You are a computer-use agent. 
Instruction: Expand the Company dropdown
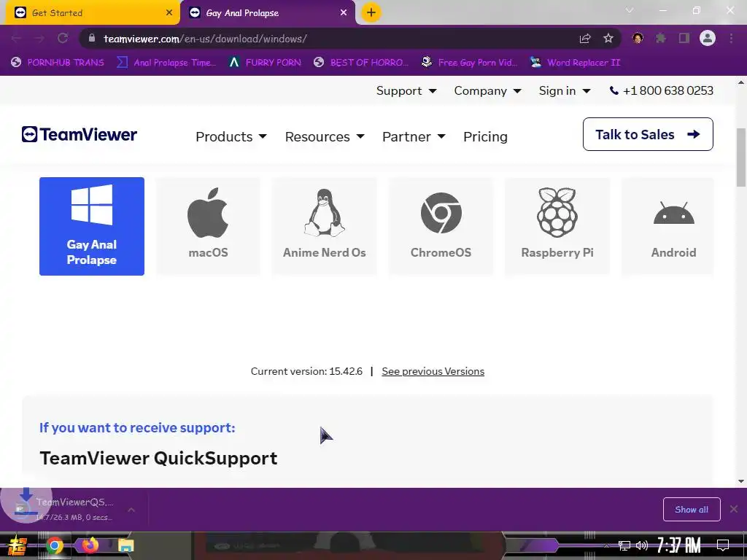pos(487,90)
